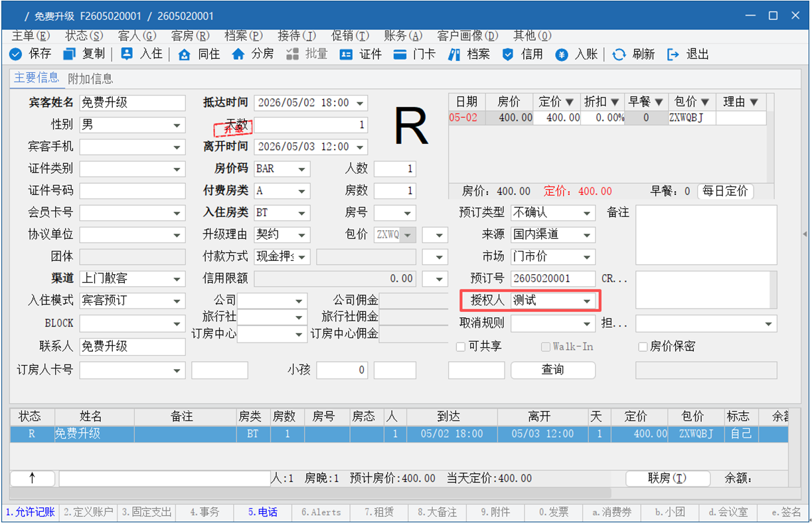Click the 门卡 key card icon

pyautogui.click(x=400, y=54)
